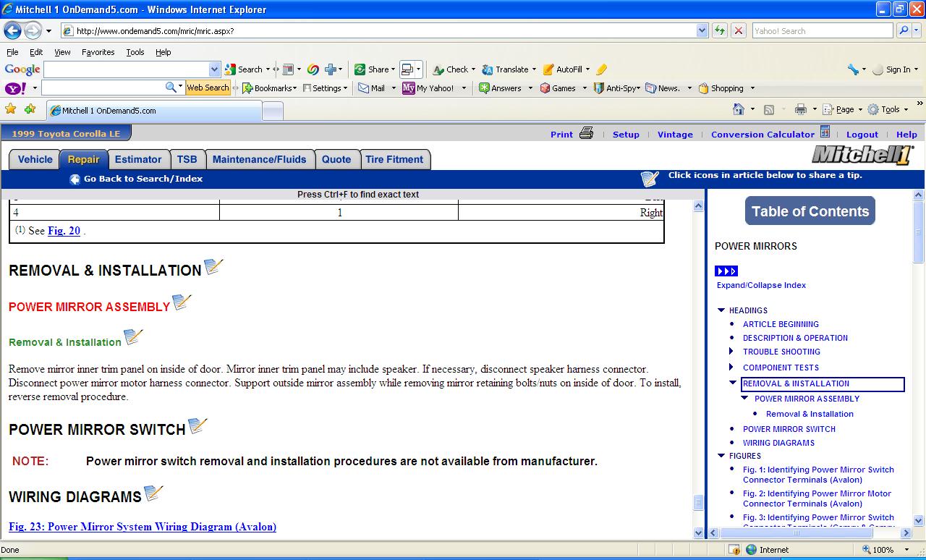
Task: Switch to the Quote tab
Action: (x=336, y=159)
